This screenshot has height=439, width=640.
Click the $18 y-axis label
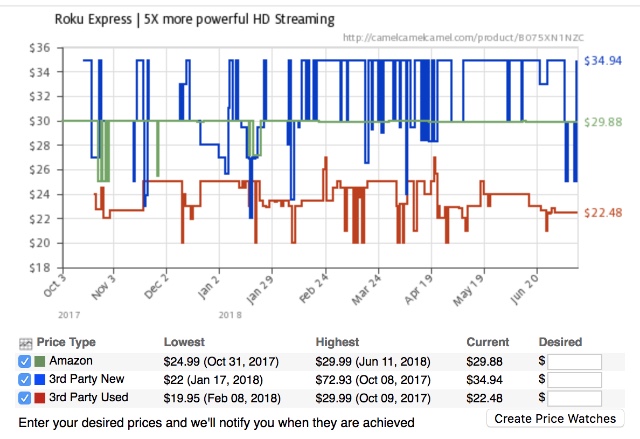click(40, 268)
